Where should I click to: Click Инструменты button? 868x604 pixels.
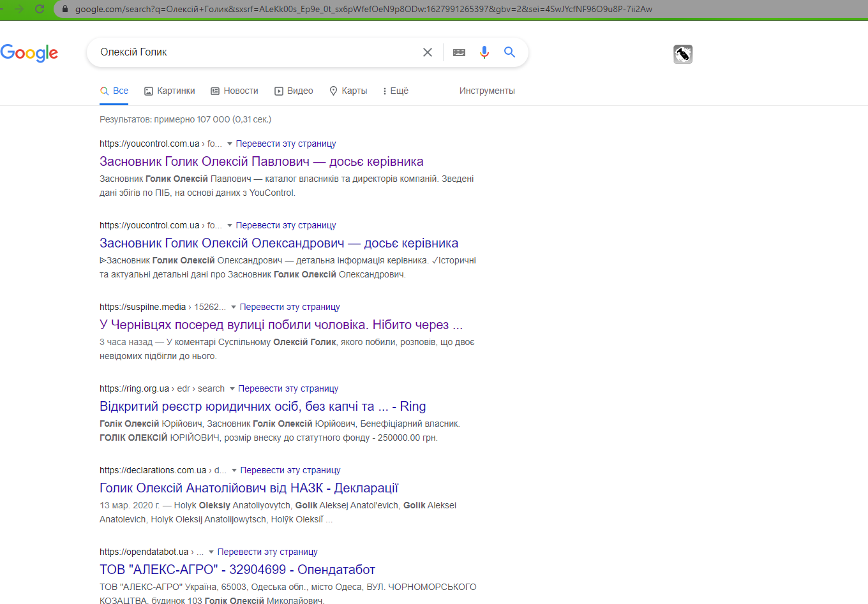tap(487, 91)
